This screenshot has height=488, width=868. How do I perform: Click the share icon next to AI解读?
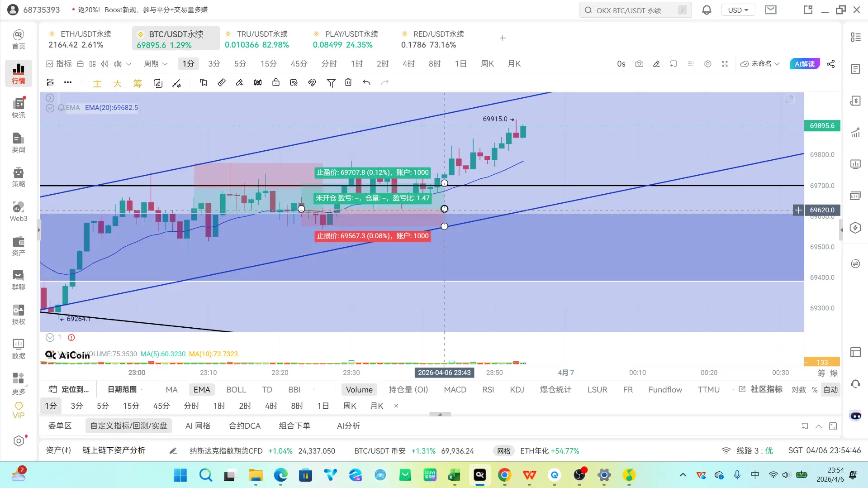coord(831,64)
